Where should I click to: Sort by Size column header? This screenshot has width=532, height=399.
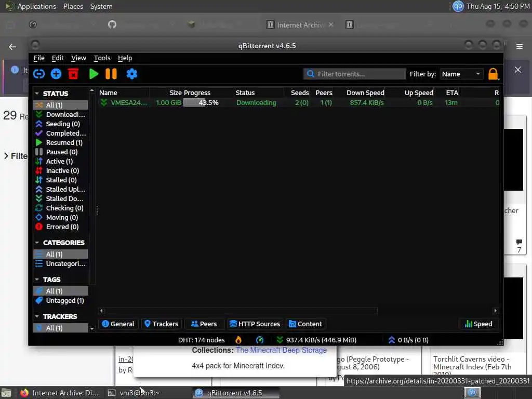coord(166,92)
